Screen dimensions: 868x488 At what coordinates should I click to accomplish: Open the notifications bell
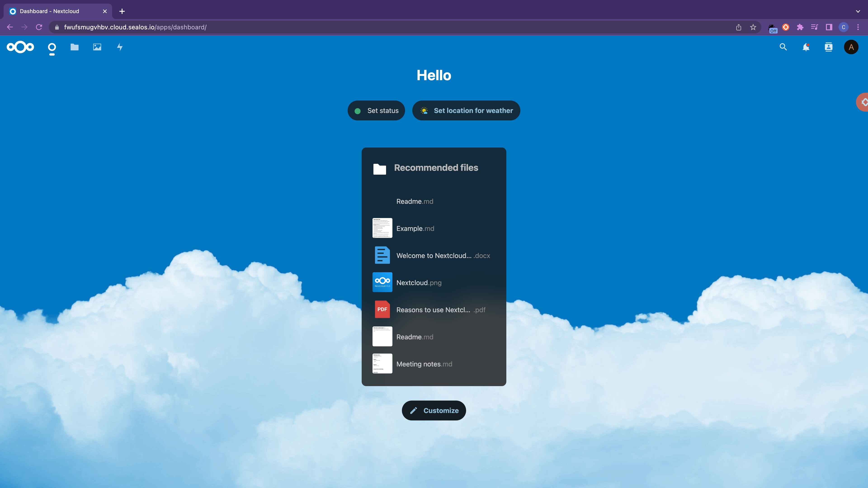806,47
